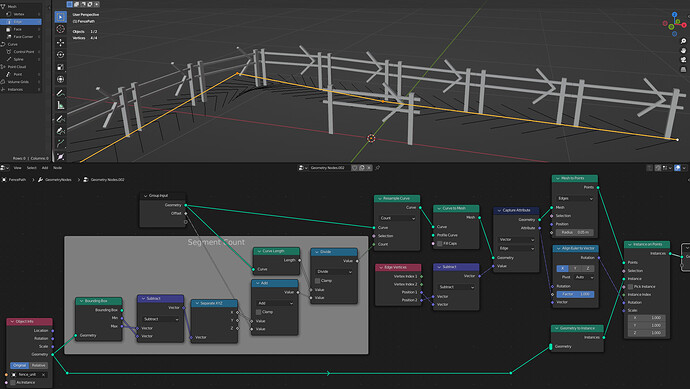This screenshot has height=389, width=690.
Task: Select the Select Box tool in viewport toolbar
Action: point(60,17)
